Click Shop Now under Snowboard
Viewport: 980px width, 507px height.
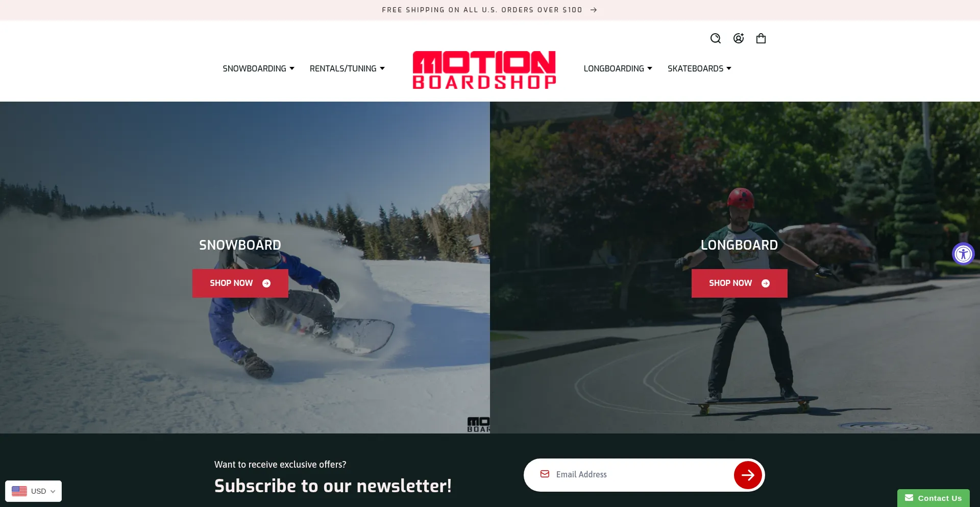pyautogui.click(x=240, y=283)
